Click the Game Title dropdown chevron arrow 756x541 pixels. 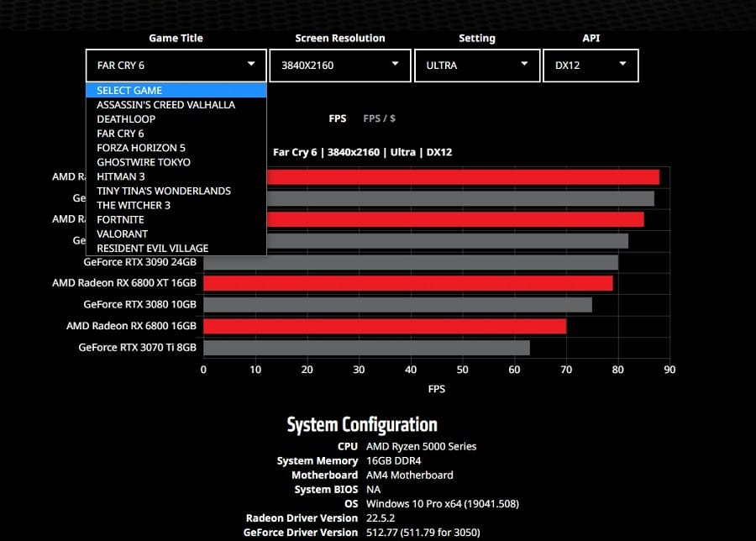click(249, 65)
